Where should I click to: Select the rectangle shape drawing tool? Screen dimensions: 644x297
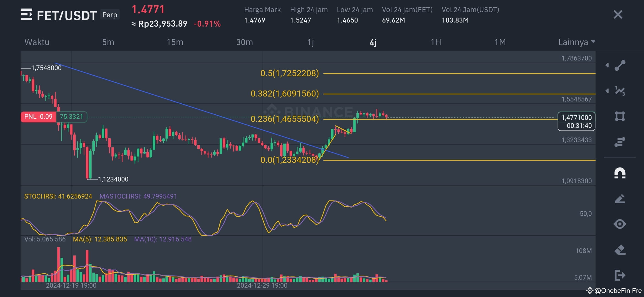pyautogui.click(x=620, y=116)
